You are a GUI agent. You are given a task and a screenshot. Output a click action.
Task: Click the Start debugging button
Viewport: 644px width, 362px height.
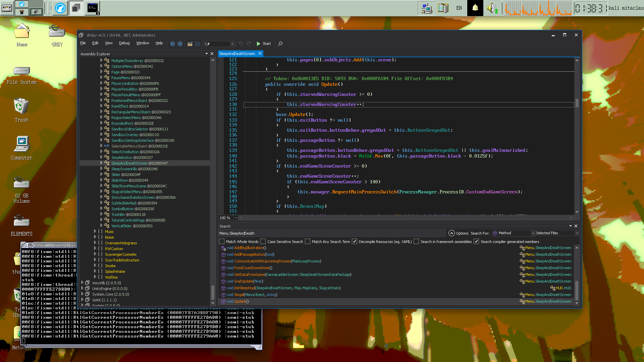(264, 44)
